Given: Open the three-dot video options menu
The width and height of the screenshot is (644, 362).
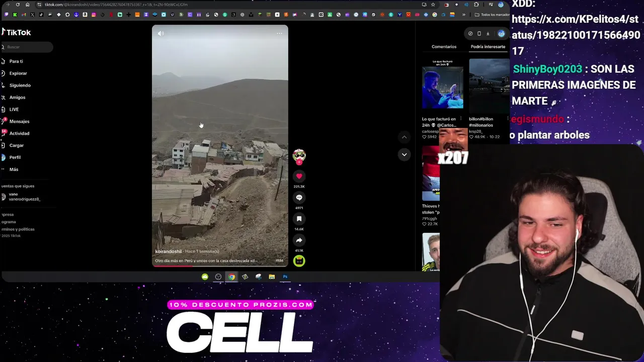Looking at the screenshot, I should pos(279,34).
